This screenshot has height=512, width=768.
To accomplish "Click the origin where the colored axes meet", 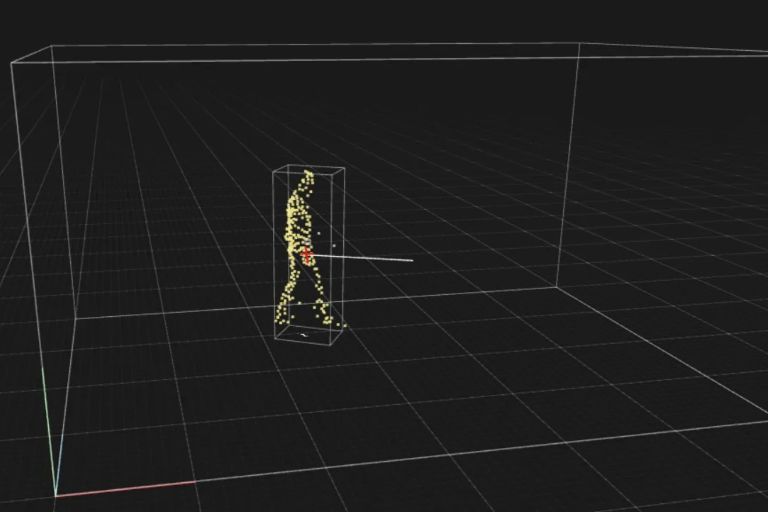I will [x=55, y=495].
